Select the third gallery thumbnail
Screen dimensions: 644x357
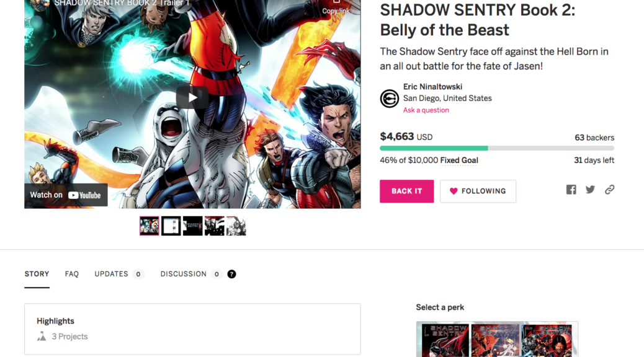point(192,226)
